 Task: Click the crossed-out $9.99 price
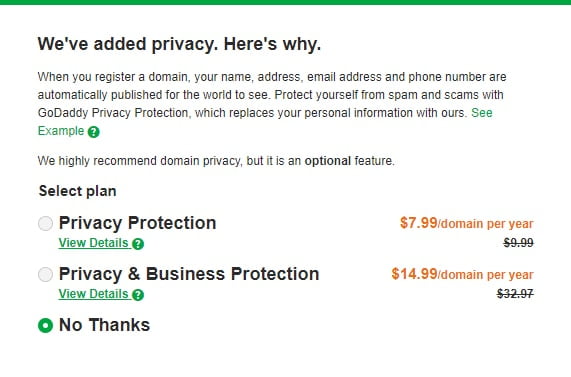point(519,243)
